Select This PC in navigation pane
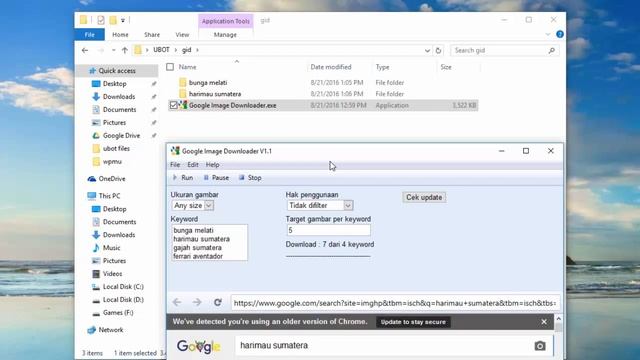 (x=109, y=196)
